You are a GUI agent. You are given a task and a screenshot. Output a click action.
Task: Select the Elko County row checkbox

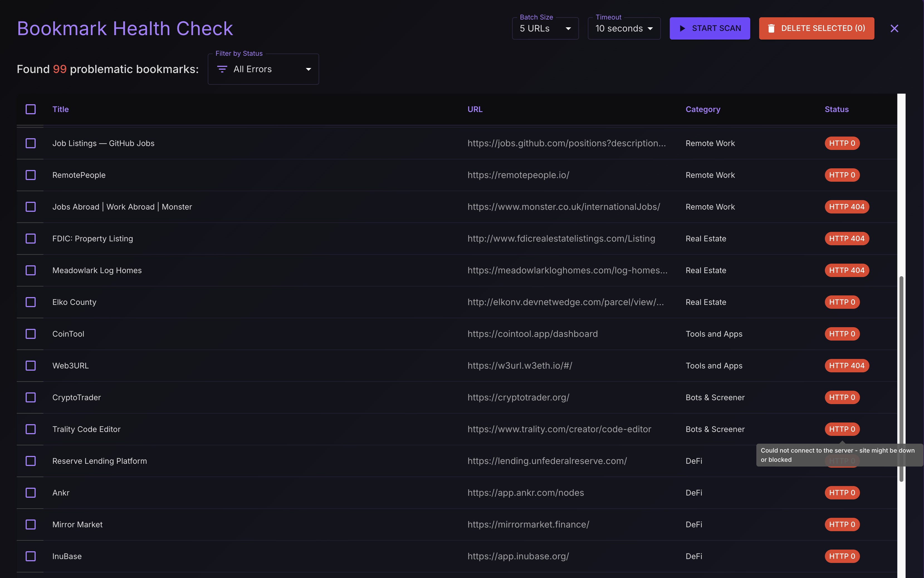[x=31, y=302]
